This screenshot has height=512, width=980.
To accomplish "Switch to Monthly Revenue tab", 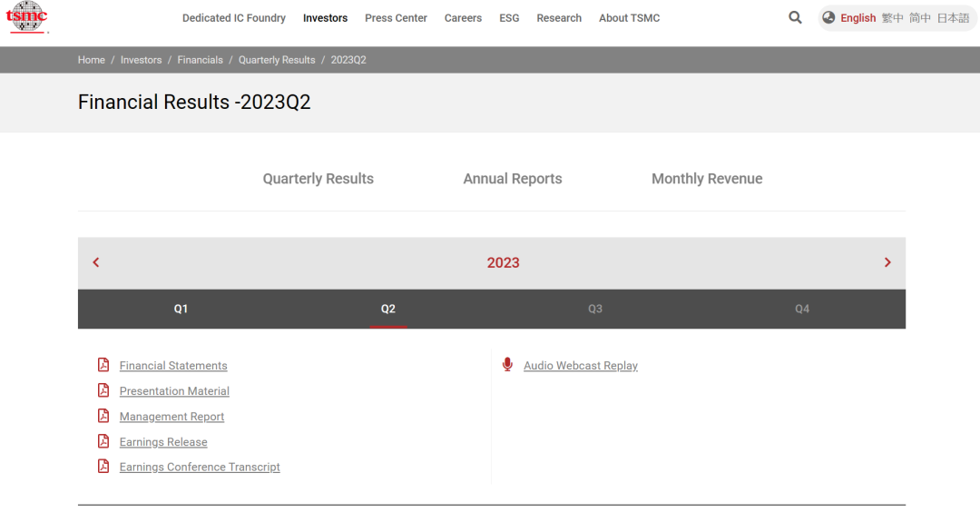I will pos(707,179).
